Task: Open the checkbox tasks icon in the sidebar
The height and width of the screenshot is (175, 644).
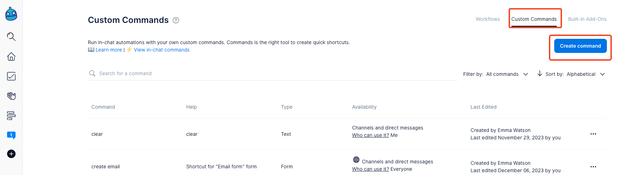Action: 11,76
